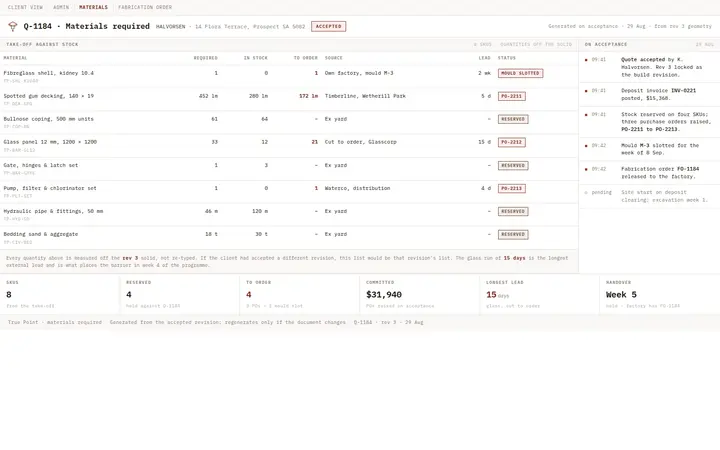Open the Fabrication Order tab
Screen dimensions: 720x450
[145, 7]
